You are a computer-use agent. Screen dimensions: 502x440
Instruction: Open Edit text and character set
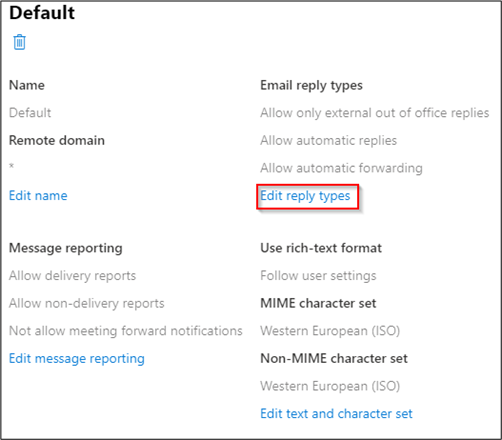click(336, 414)
